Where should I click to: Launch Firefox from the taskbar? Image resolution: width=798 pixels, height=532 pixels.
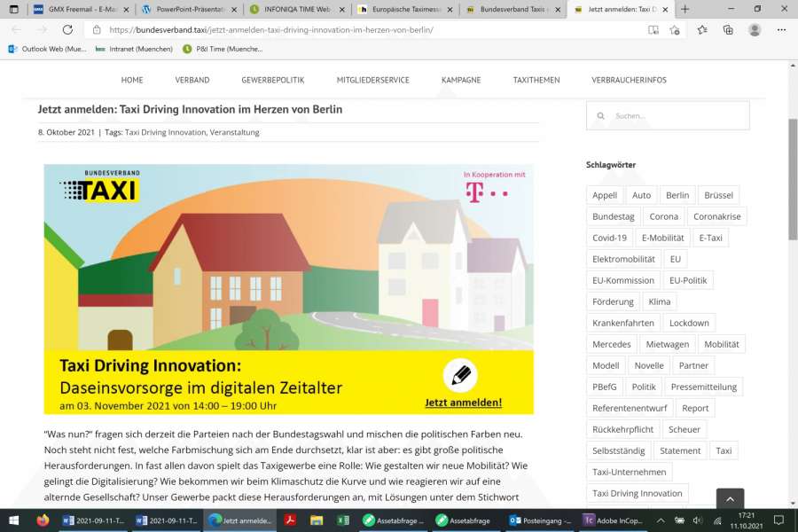point(43,520)
